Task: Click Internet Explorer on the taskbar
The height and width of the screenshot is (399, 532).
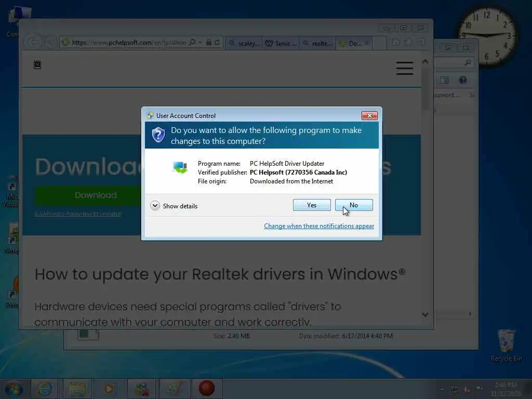Action: 45,389
